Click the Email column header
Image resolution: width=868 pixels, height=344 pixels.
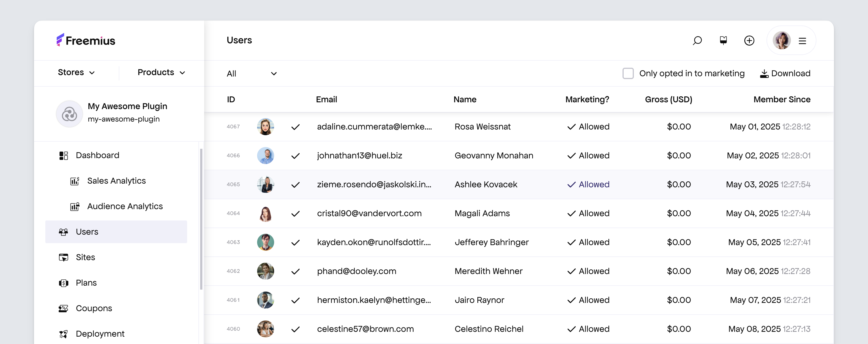pos(326,99)
